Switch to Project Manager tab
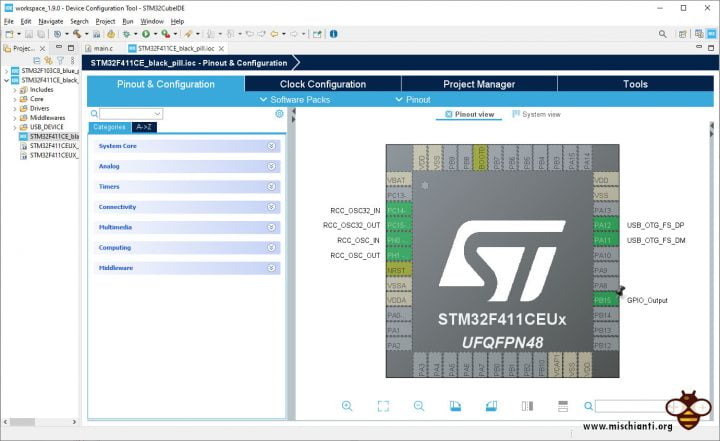The width and height of the screenshot is (720, 441). [x=479, y=84]
